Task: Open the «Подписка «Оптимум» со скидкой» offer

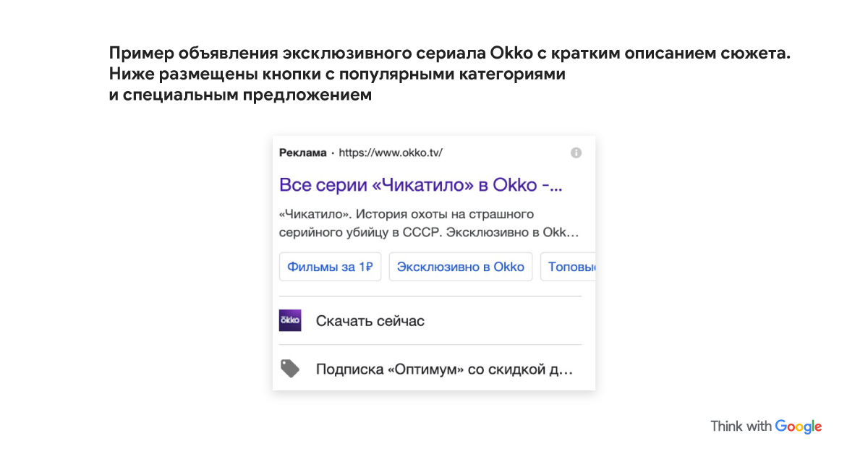Action: coord(444,369)
